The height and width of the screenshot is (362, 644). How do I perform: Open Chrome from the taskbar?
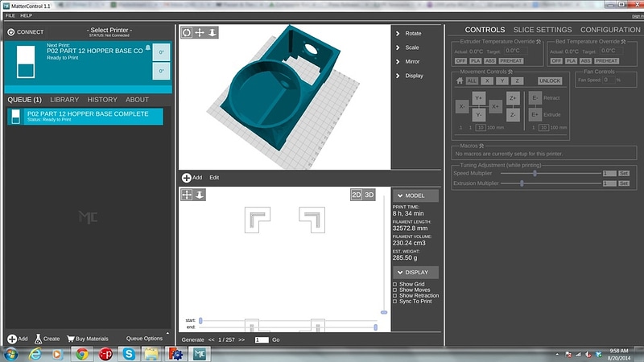pyautogui.click(x=82, y=354)
